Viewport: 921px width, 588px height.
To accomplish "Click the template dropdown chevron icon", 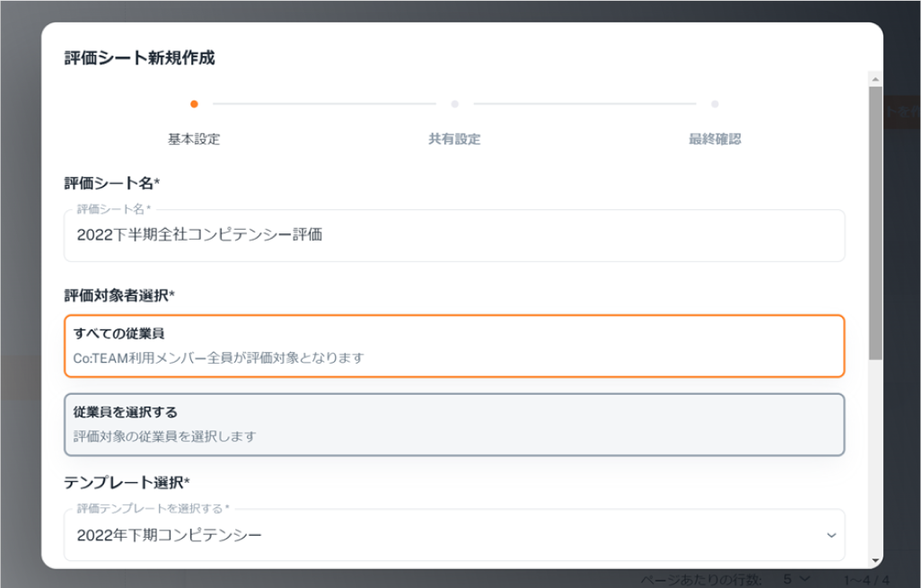I will [829, 535].
